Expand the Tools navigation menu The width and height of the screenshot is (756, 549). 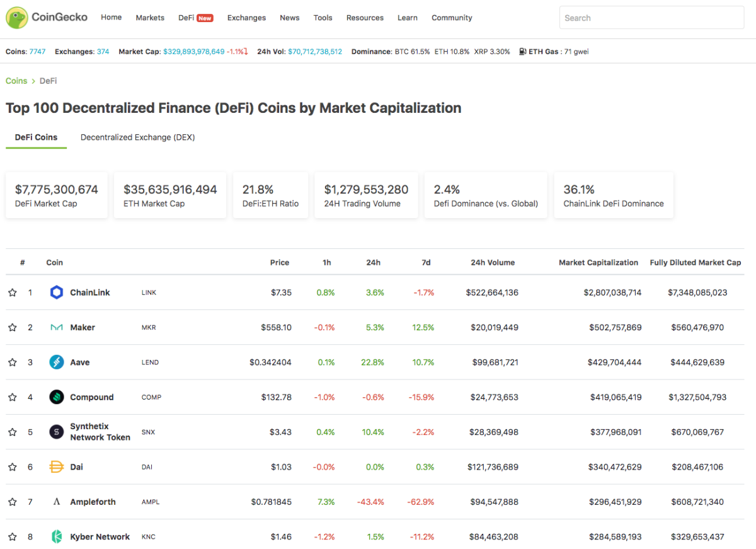(x=323, y=18)
